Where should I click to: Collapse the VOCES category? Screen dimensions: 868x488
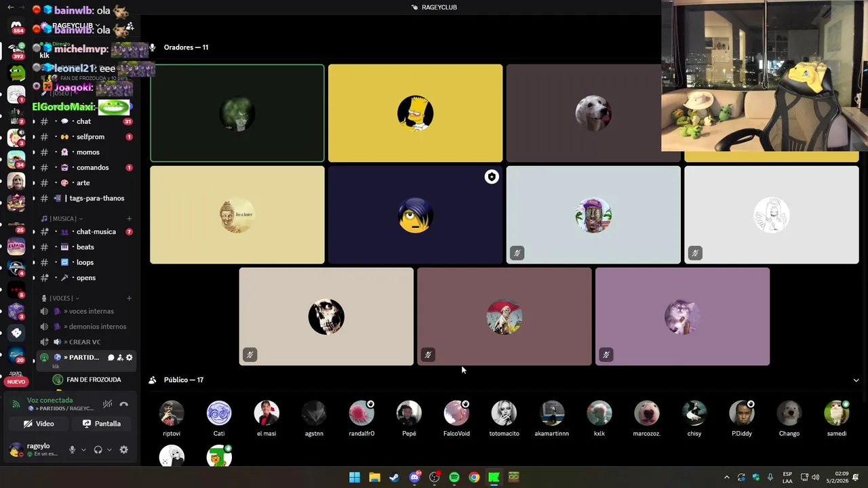click(x=60, y=298)
